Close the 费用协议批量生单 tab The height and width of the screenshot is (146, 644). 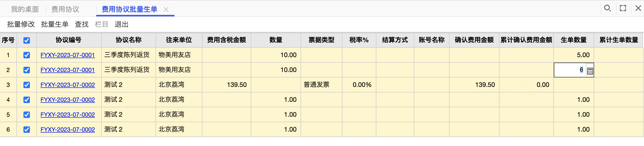click(x=166, y=9)
